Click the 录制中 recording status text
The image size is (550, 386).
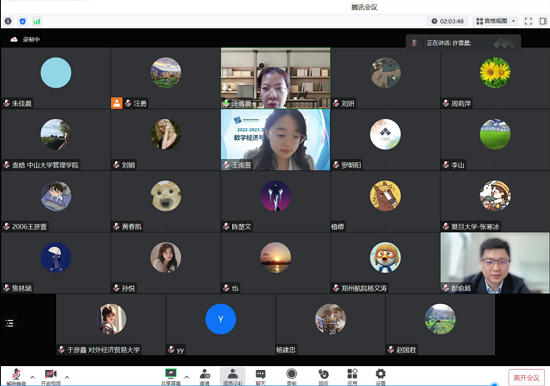pyautogui.click(x=31, y=39)
